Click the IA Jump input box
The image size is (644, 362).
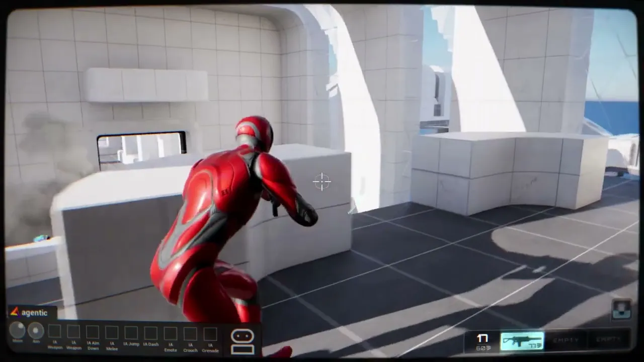coord(131,333)
